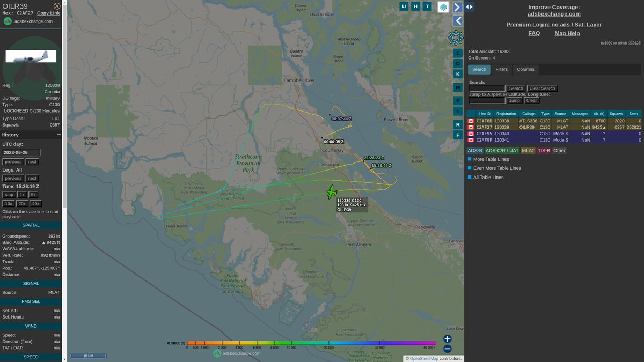Focus the Search text field
The width and height of the screenshot is (644, 362).
487,88
